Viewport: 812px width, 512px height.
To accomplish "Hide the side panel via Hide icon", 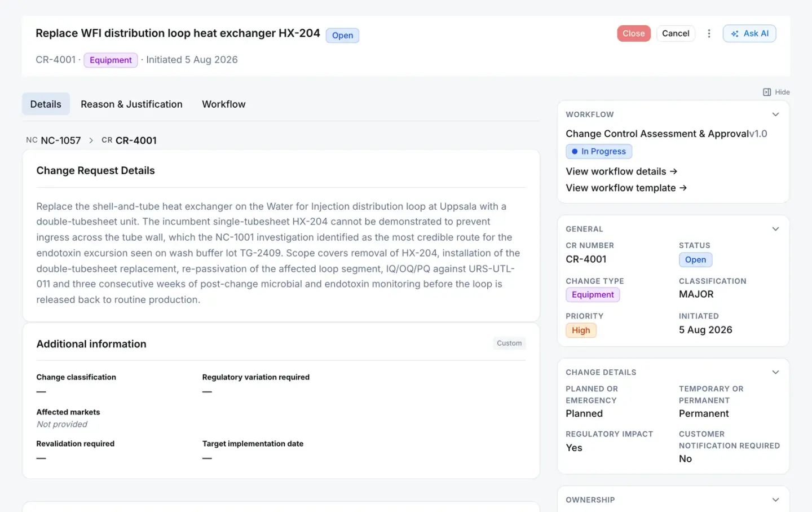I will pos(776,92).
